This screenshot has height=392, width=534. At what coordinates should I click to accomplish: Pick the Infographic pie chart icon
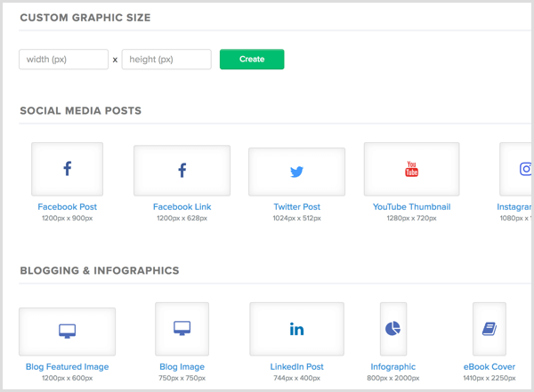pos(393,329)
